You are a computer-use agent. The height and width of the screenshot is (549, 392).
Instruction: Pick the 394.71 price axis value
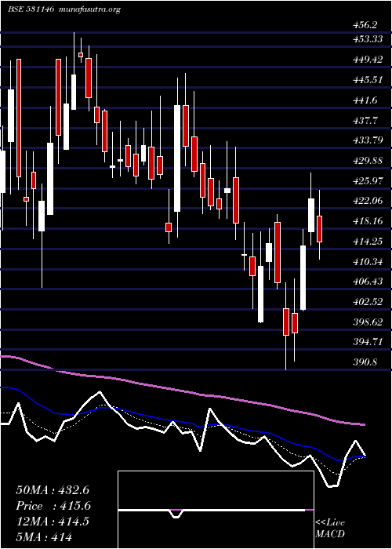[x=368, y=342]
